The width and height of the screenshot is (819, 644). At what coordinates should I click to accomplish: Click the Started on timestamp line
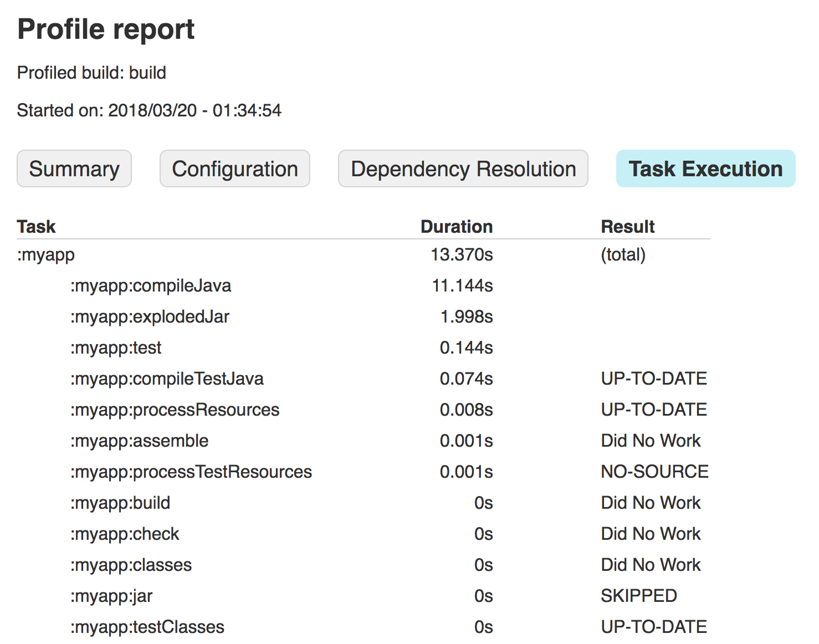[x=149, y=110]
